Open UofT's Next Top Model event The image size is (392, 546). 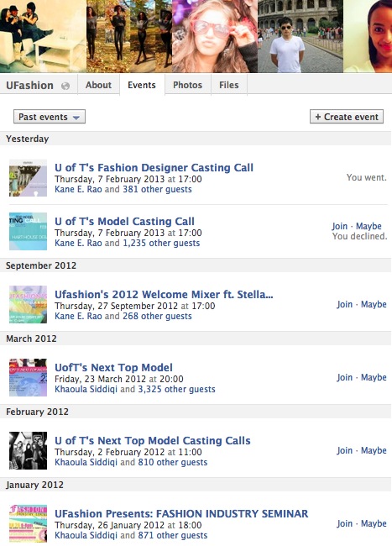tap(113, 367)
